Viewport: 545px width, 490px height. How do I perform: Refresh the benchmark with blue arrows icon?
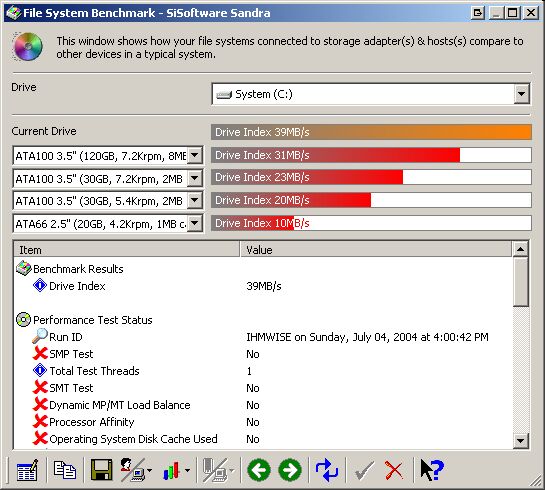(x=327, y=470)
